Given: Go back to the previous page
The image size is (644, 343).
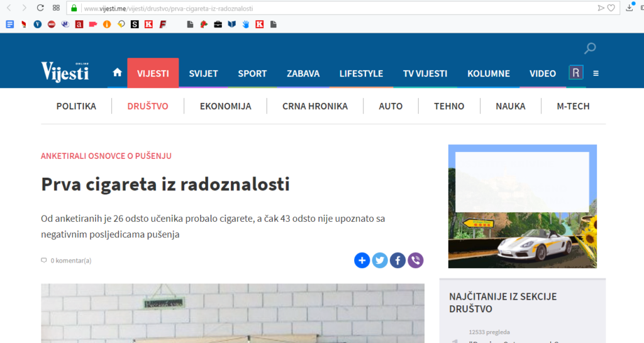Looking at the screenshot, I should pos(9,8).
